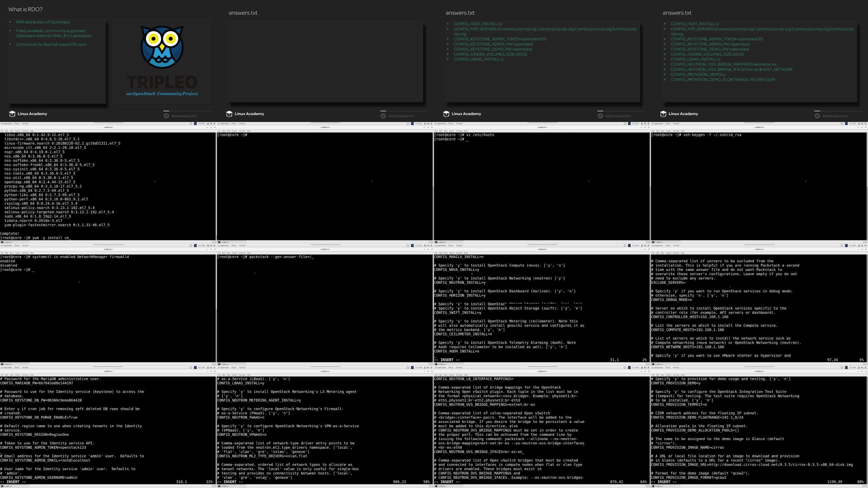
Task: Click volume icon above the CONFIG_LBAAS_INSTALL terminal
Action: [428, 367]
